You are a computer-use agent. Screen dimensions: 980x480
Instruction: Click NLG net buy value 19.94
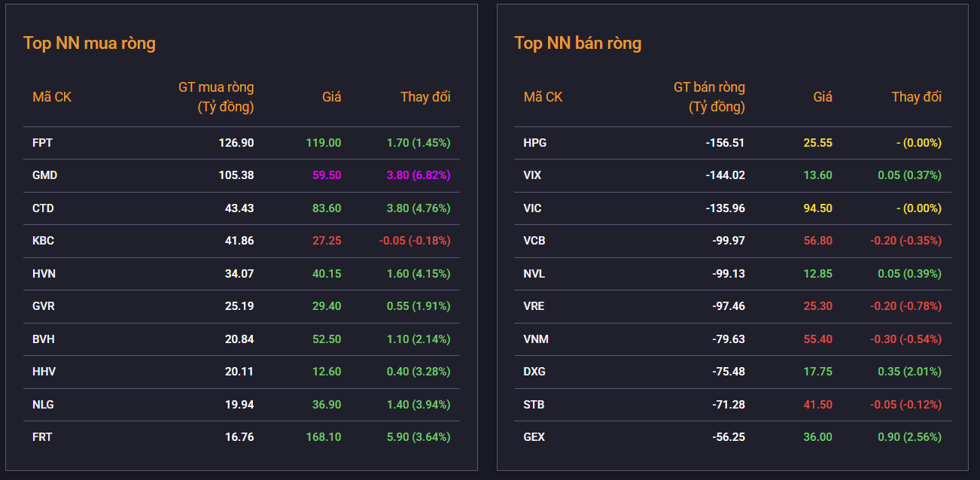pos(239,405)
